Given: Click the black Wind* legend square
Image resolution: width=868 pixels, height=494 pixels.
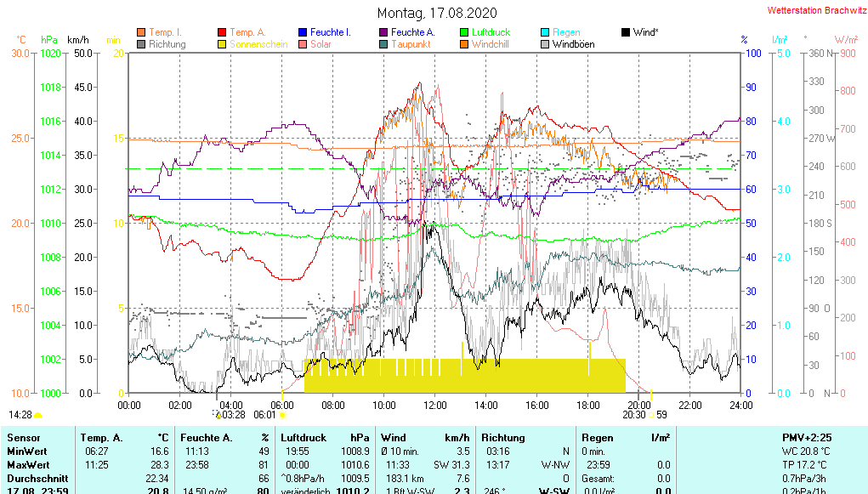Looking at the screenshot, I should coord(626,32).
